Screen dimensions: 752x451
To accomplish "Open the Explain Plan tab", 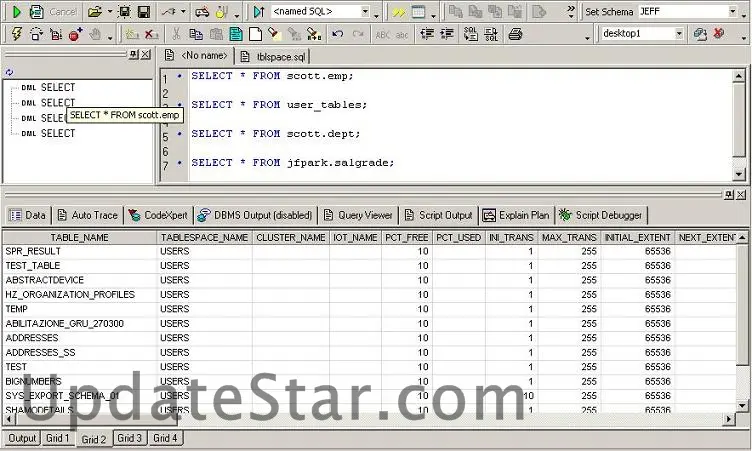I will (516, 215).
